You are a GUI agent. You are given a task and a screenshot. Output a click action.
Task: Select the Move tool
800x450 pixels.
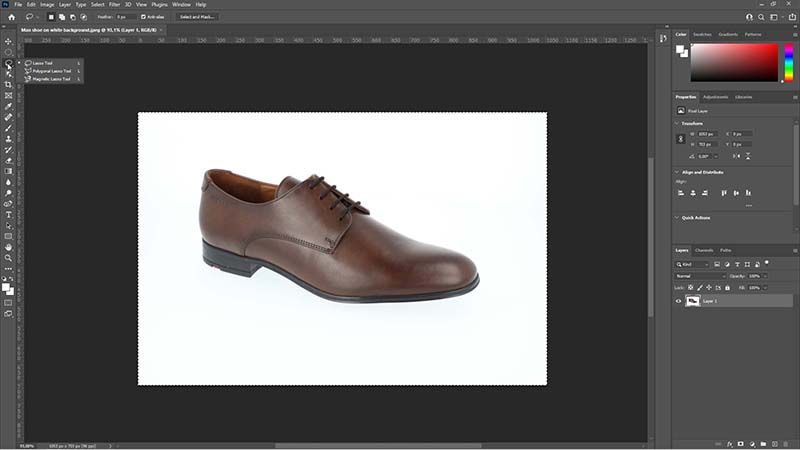8,41
